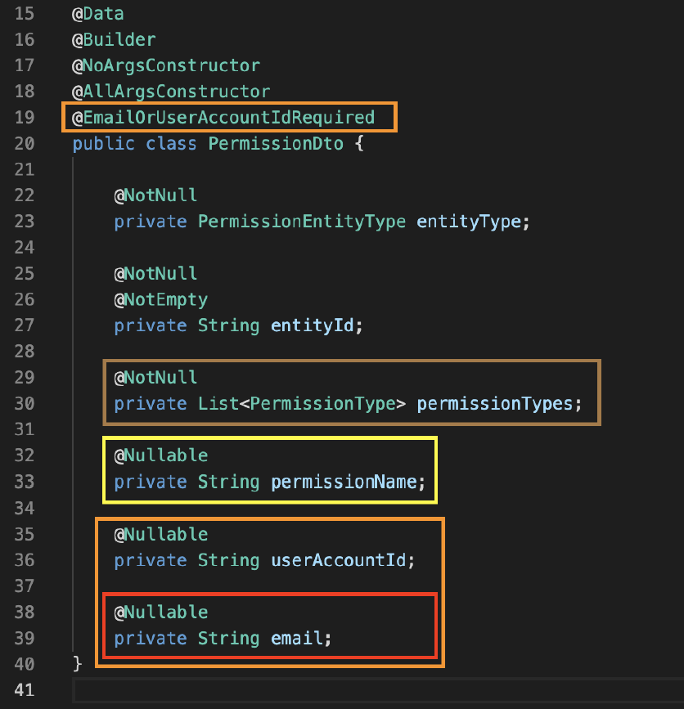The image size is (684, 710).
Task: Click the permissionName field
Action: (x=344, y=482)
